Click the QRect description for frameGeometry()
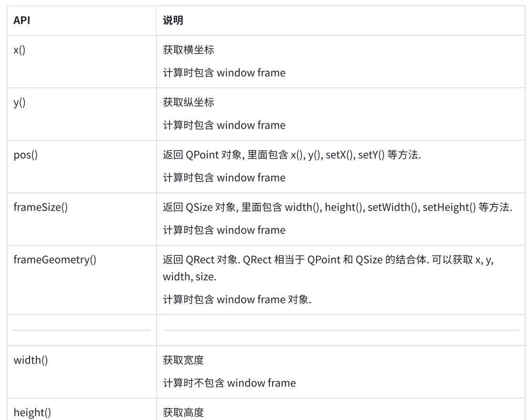 pyautogui.click(x=328, y=268)
